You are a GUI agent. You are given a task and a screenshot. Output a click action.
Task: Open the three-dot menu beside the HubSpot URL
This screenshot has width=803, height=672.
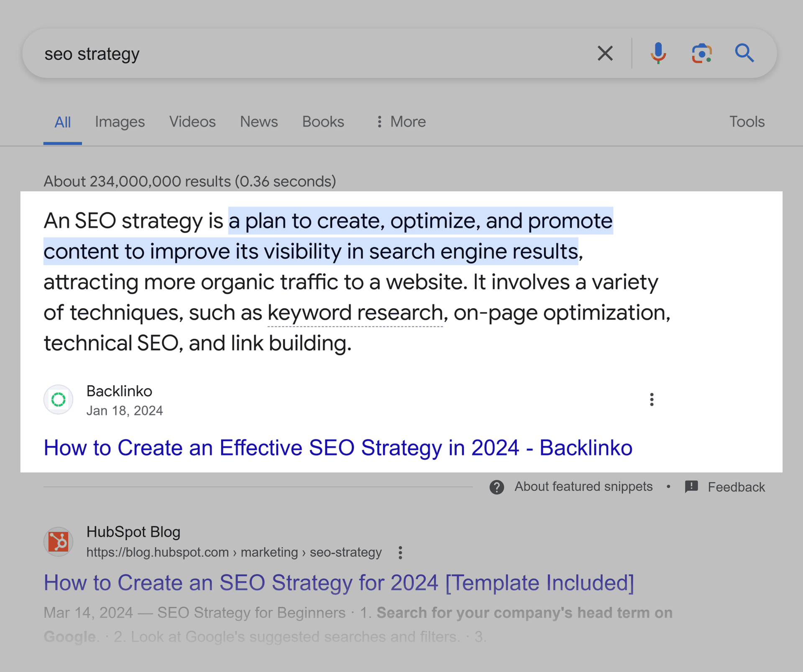pyautogui.click(x=400, y=553)
